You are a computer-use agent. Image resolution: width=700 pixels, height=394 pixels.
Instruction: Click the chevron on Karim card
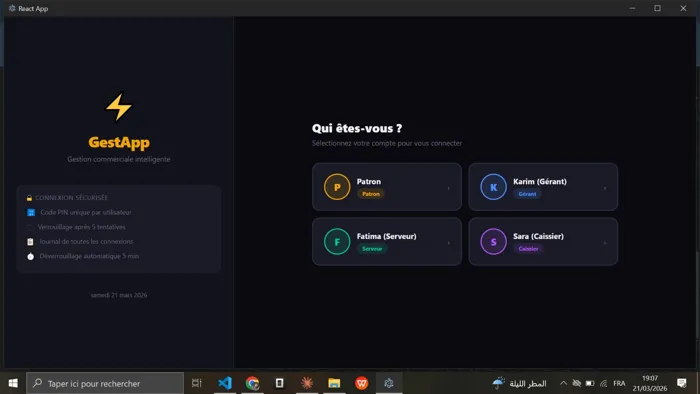605,188
